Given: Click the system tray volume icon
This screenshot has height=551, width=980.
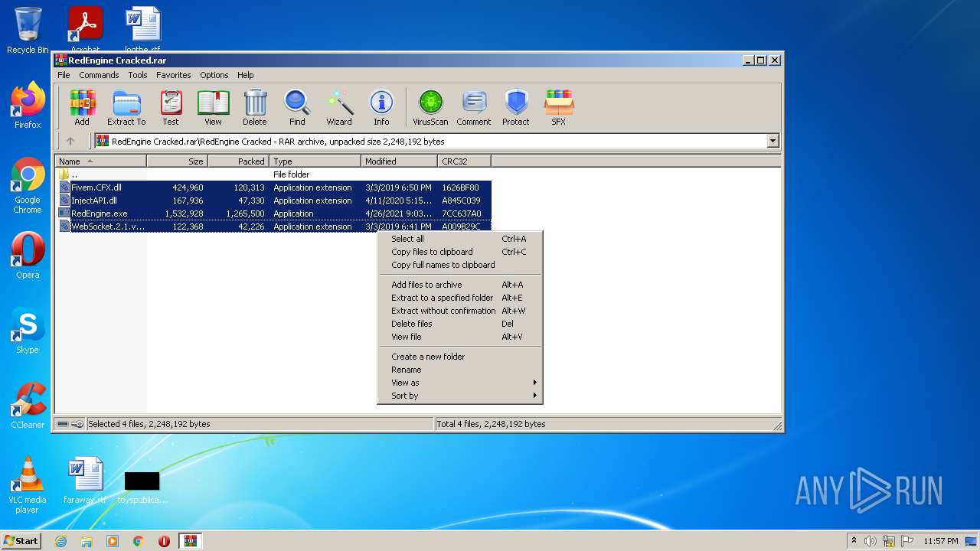Looking at the screenshot, I should 871,541.
